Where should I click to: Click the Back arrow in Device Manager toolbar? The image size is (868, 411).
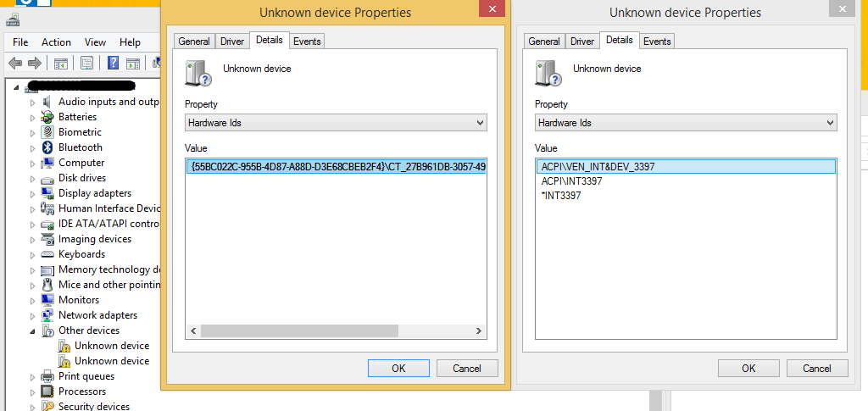[14, 63]
